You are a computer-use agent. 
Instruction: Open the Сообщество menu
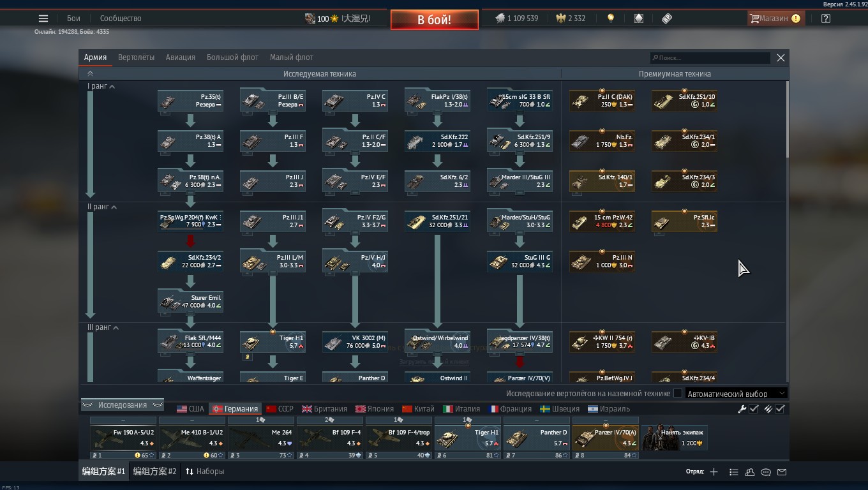point(121,19)
